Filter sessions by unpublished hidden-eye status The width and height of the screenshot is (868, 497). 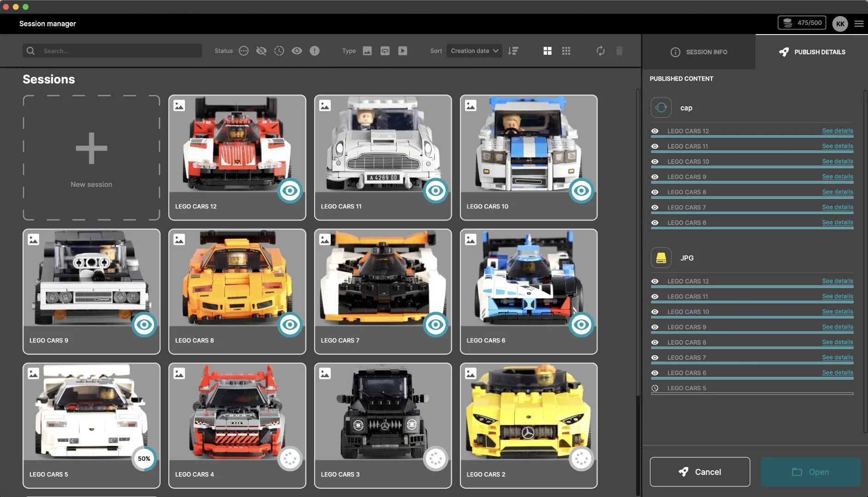tap(261, 51)
